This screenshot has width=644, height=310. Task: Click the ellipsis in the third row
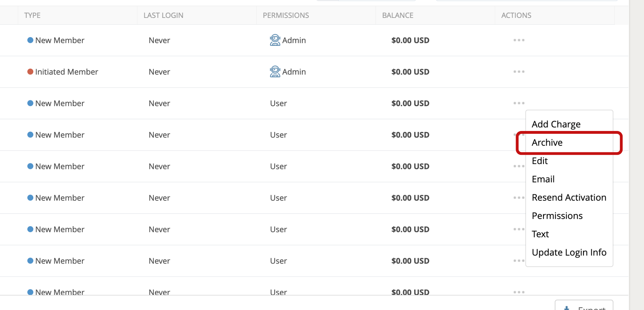click(519, 103)
